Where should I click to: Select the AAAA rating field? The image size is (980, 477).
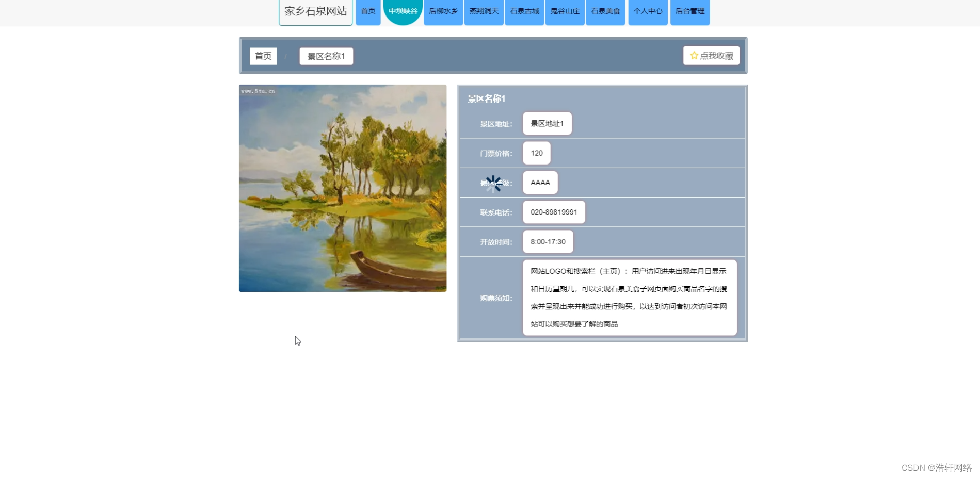[x=540, y=182]
